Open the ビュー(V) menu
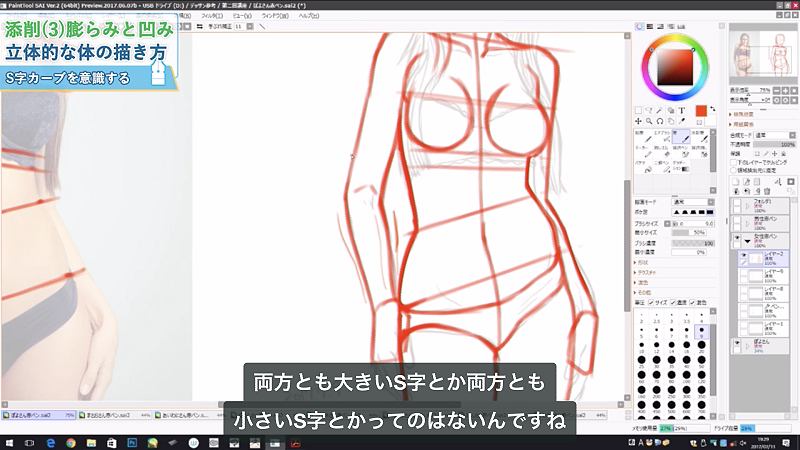This screenshot has width=800, height=450. (242, 16)
